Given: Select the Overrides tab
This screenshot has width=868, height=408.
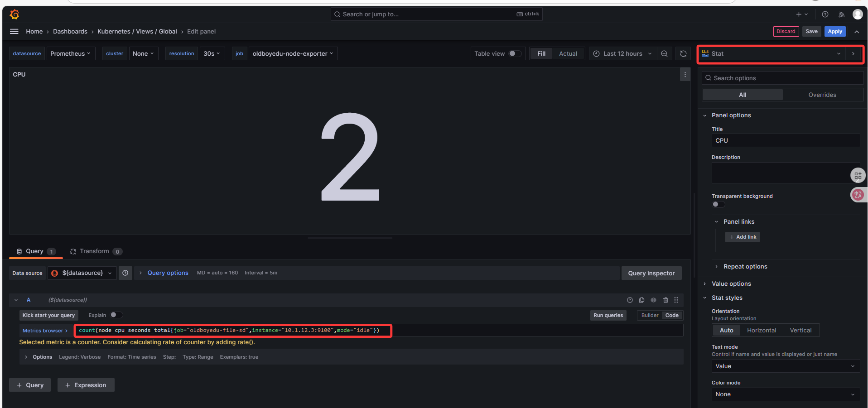Looking at the screenshot, I should coord(822,95).
